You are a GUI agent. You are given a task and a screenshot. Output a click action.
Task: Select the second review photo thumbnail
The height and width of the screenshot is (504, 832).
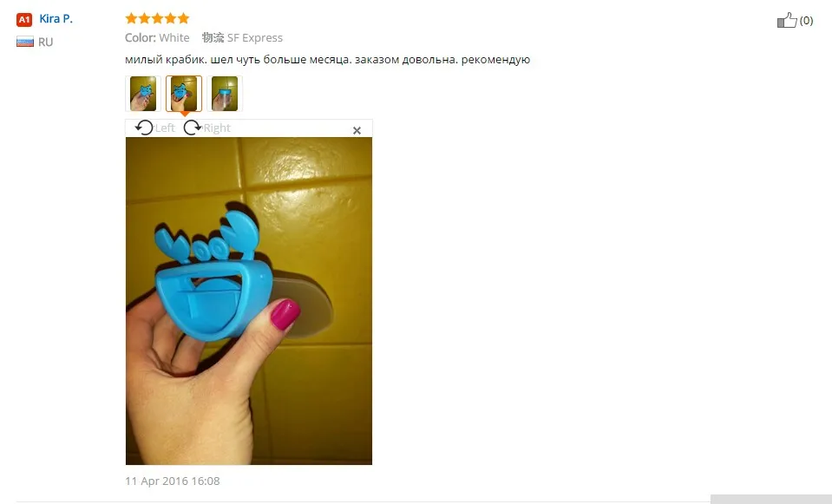point(184,94)
